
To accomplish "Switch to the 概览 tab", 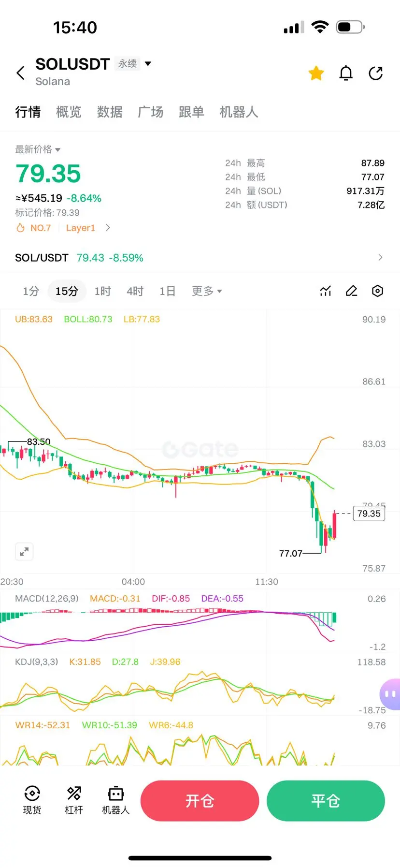I will click(69, 112).
